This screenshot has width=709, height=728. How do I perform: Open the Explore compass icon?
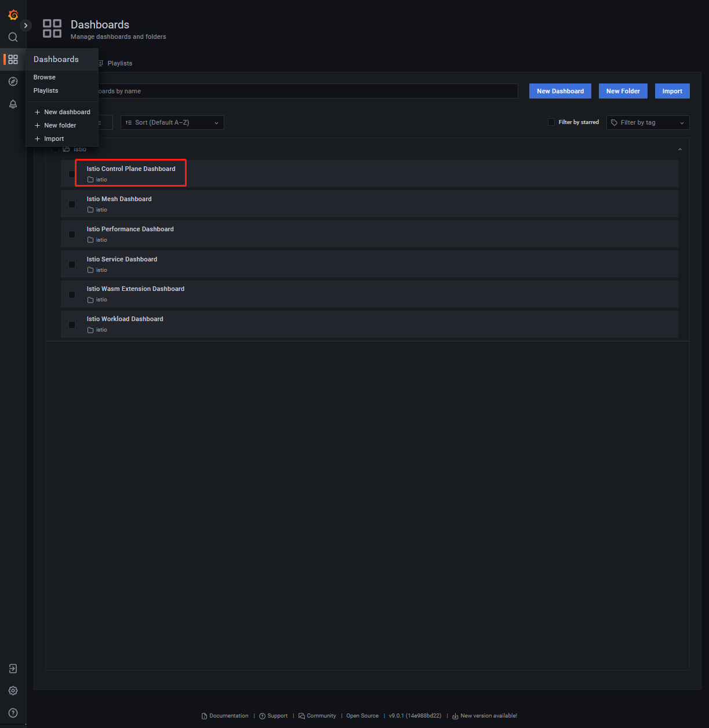click(13, 82)
